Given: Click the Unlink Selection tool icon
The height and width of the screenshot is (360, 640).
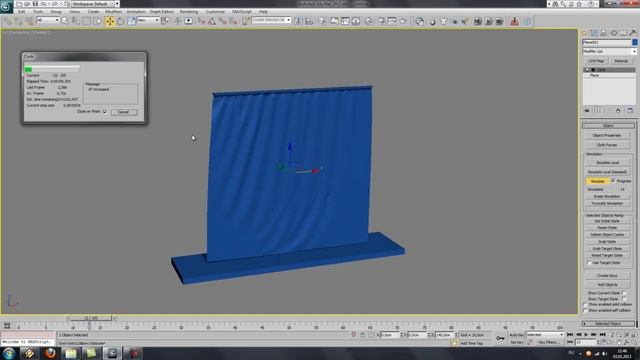Looking at the screenshot, I should pos(19,21).
